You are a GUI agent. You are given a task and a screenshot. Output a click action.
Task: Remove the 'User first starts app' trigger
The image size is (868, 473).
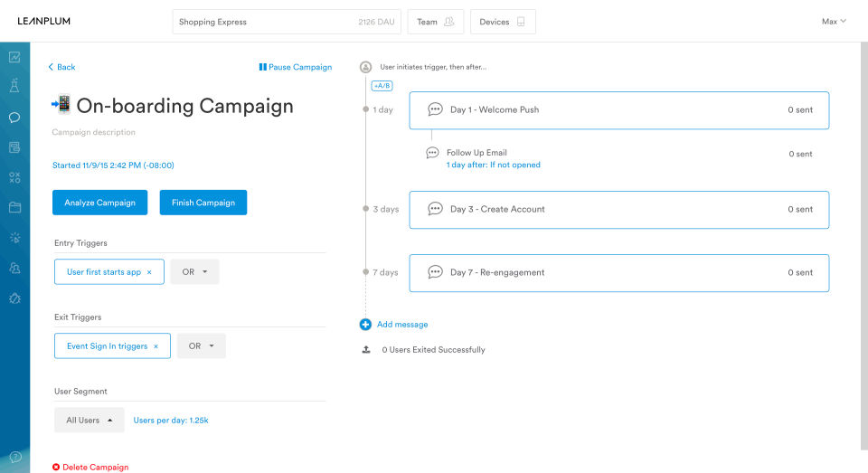[x=149, y=272]
